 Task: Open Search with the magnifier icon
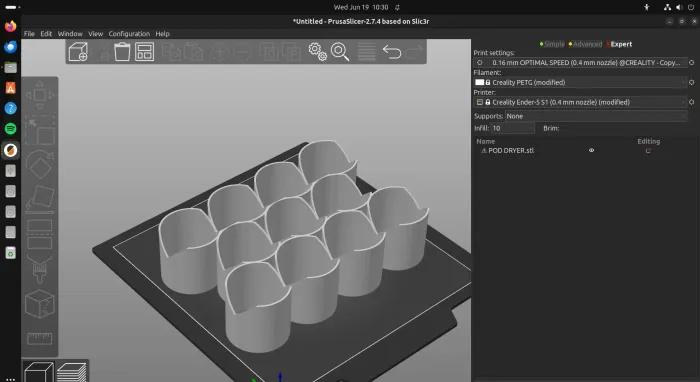pos(340,52)
